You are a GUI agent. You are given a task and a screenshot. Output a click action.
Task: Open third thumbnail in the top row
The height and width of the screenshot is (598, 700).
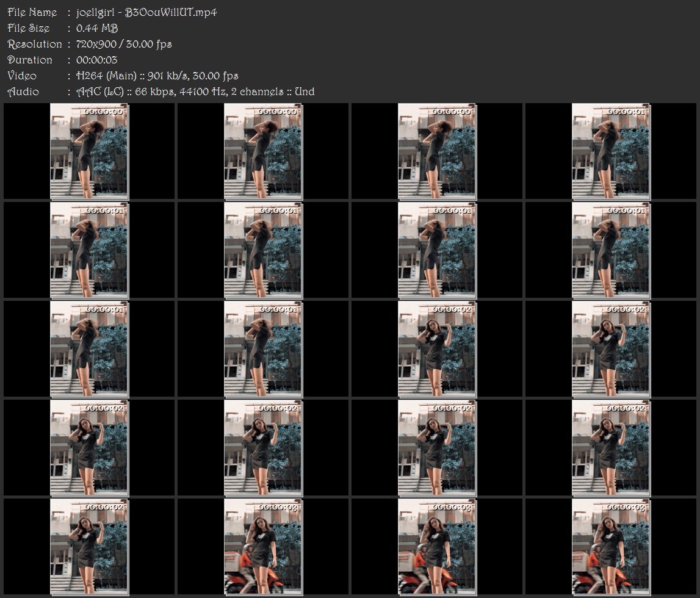coord(437,151)
